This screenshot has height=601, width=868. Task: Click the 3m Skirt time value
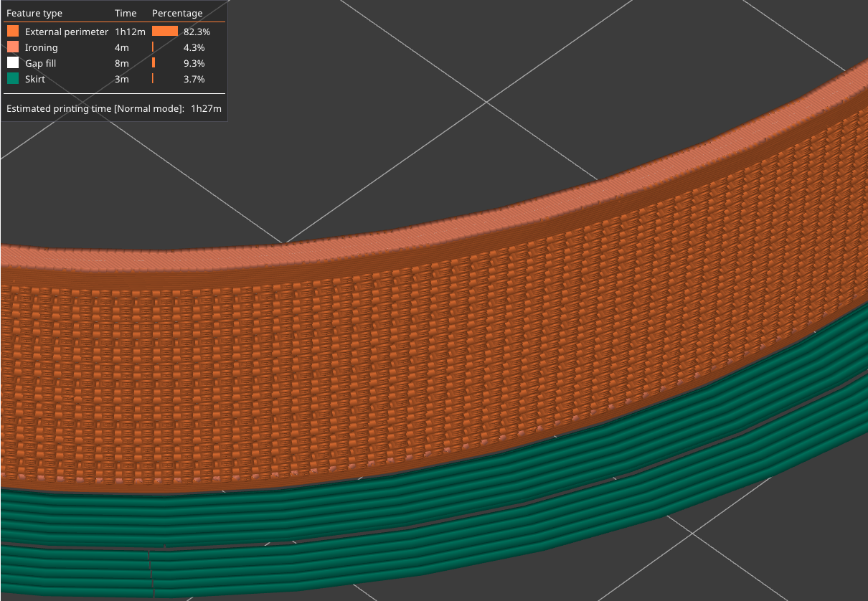(122, 79)
